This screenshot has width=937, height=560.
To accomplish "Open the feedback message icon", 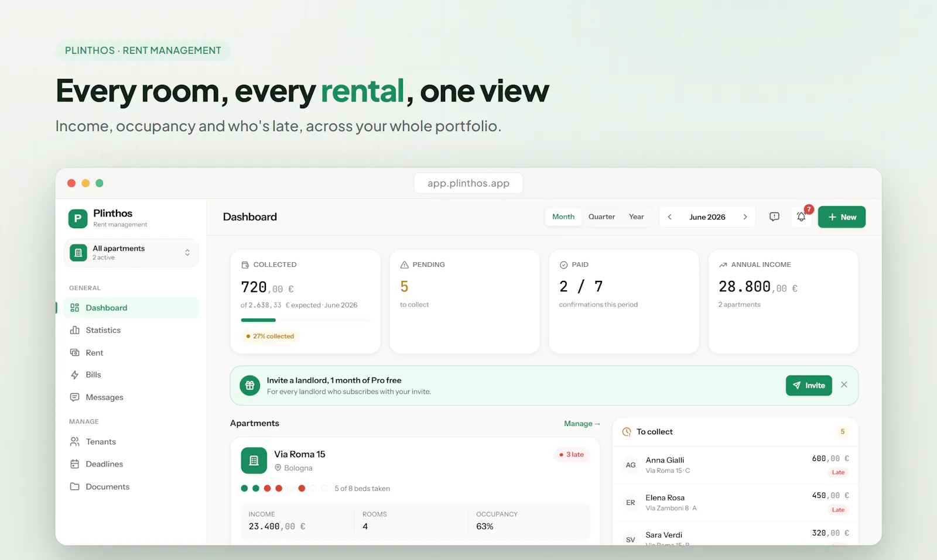I will 774,217.
